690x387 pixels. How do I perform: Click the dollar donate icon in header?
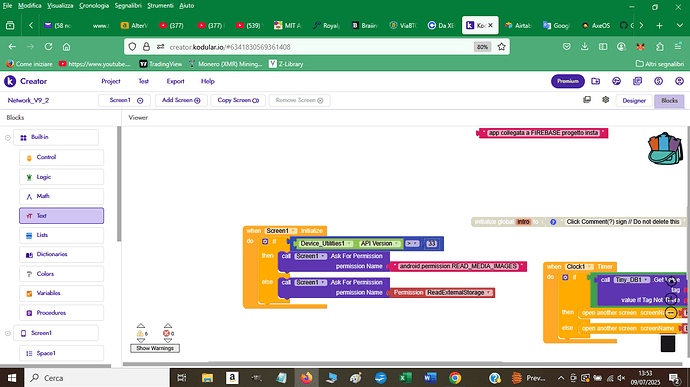[658, 81]
